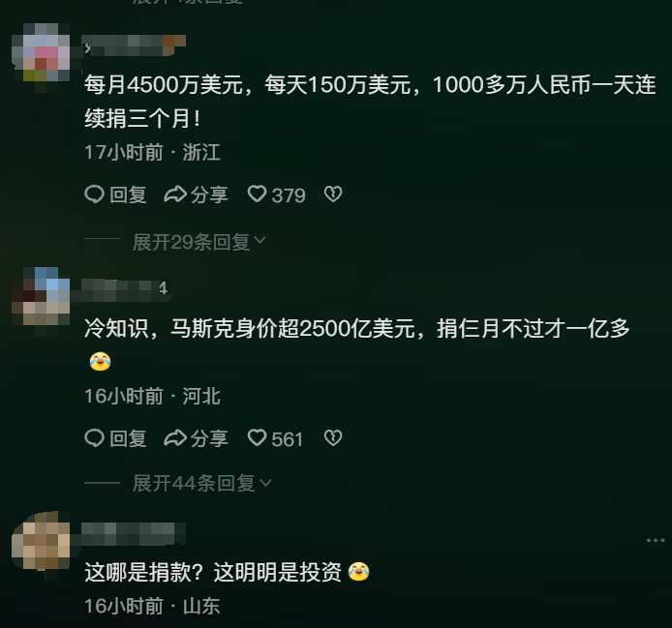Click chevron next to 展开29条回复

click(x=260, y=240)
